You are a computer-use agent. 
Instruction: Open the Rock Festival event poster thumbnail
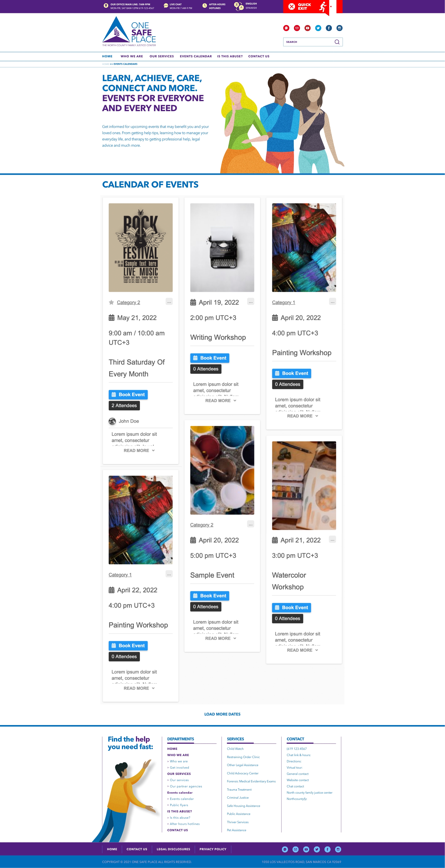pos(140,247)
